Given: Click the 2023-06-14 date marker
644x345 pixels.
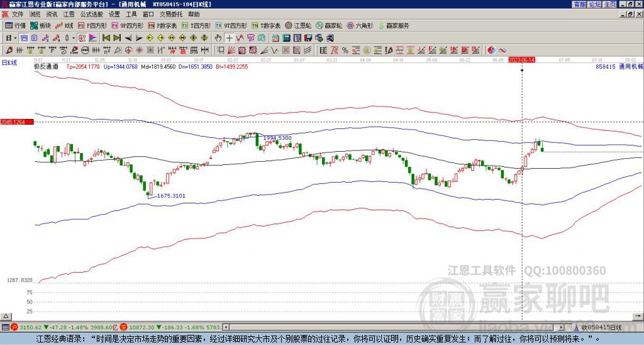Looking at the screenshot, I should coord(521,60).
